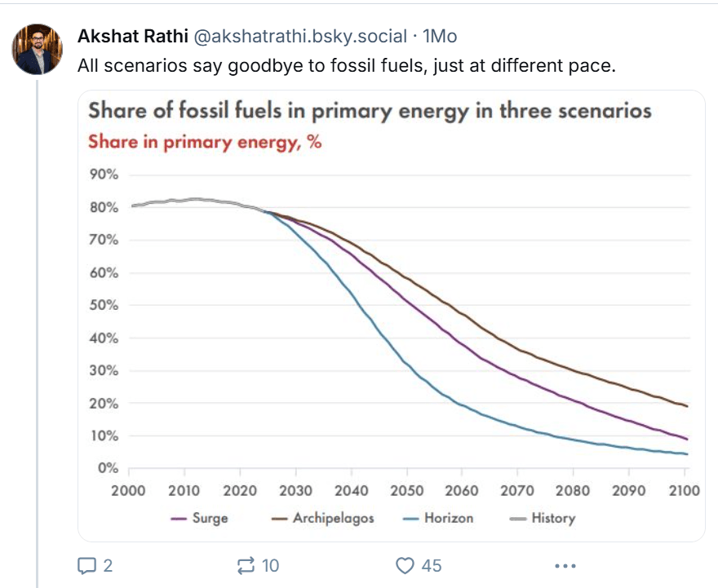The image size is (718, 588).
Task: Click the chart title heading
Action: [x=370, y=111]
